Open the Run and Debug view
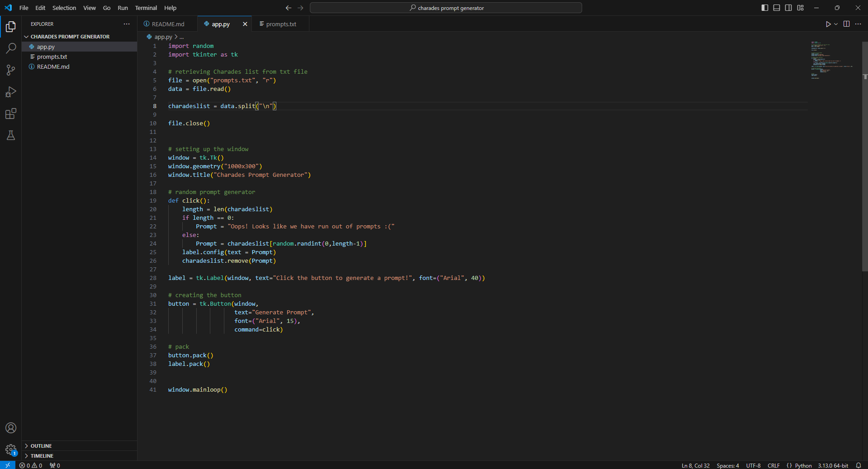This screenshot has width=868, height=469. click(x=11, y=92)
